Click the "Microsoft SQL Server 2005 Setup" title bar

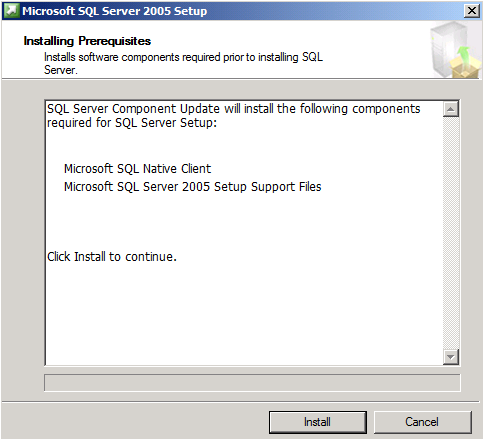(114, 11)
